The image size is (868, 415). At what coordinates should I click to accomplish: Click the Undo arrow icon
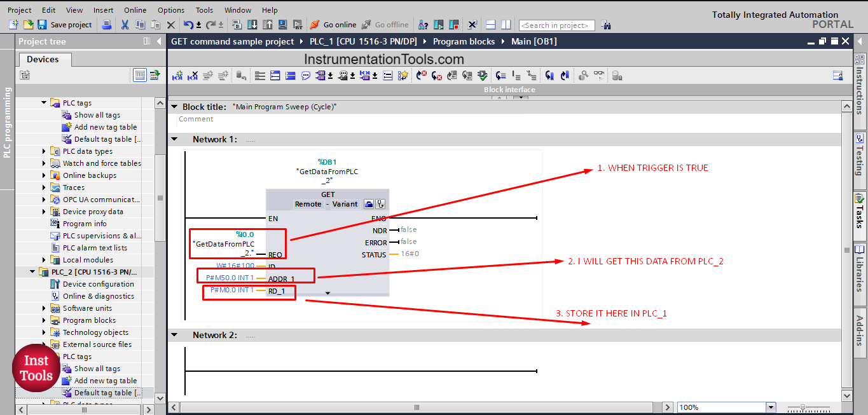pyautogui.click(x=188, y=25)
